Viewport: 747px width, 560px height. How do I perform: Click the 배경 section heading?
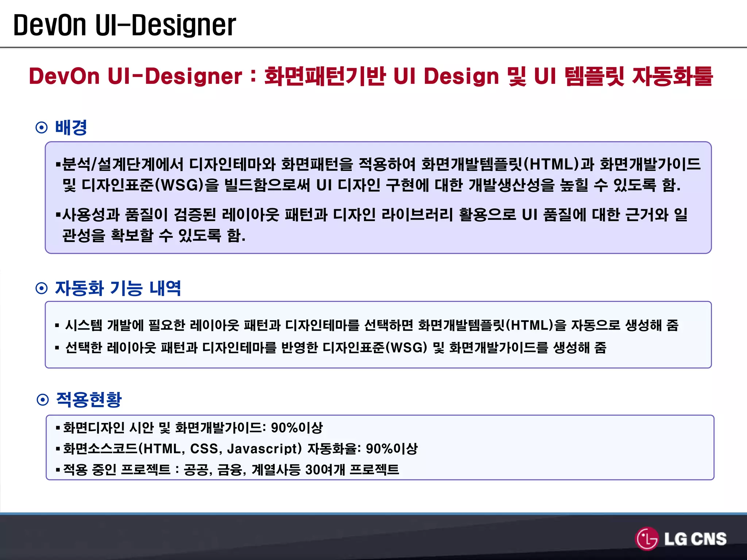coord(71,127)
